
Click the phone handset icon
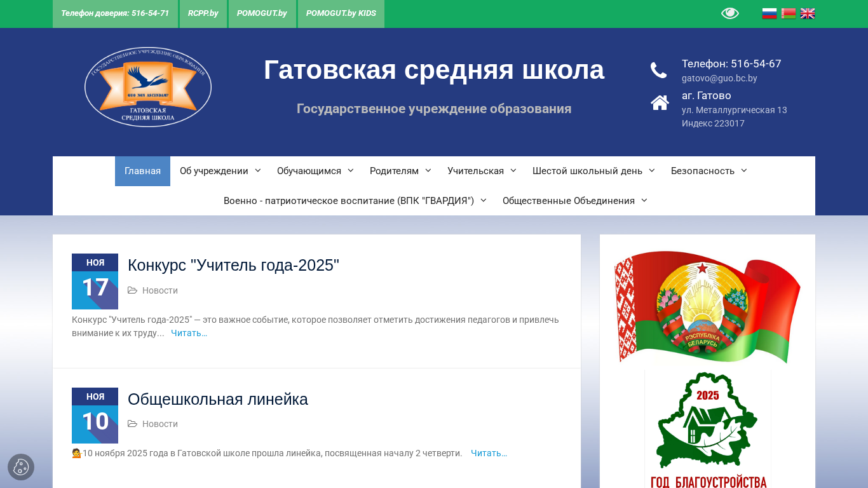(x=659, y=71)
